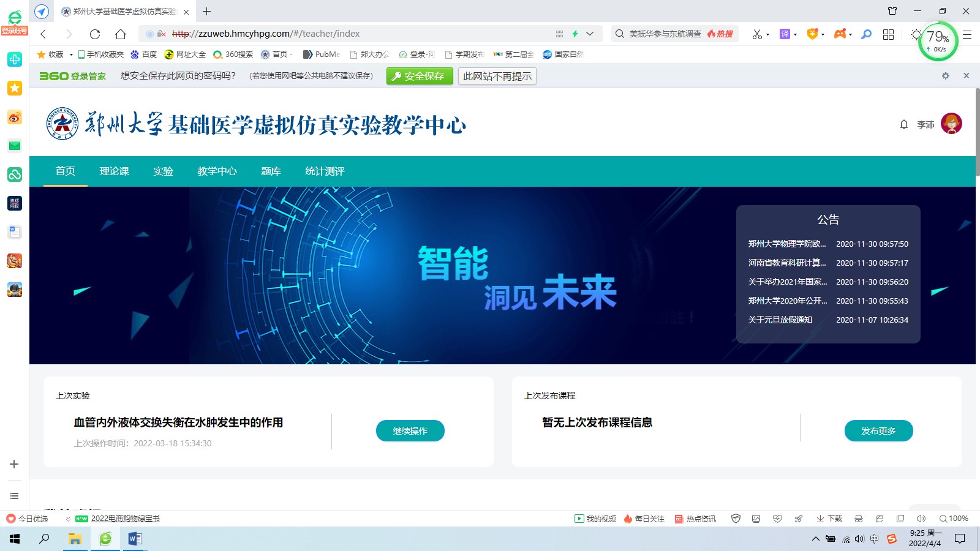Open the Weibo icon in sidebar
Image resolution: width=980 pixels, height=551 pixels.
click(15, 117)
